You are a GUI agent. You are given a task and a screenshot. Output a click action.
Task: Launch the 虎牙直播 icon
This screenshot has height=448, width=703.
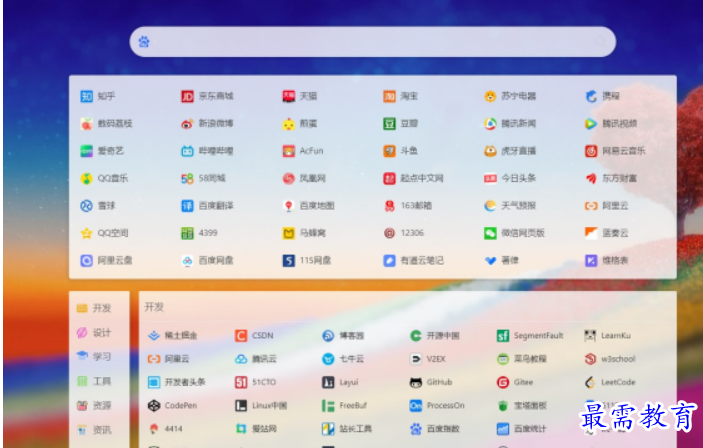490,151
